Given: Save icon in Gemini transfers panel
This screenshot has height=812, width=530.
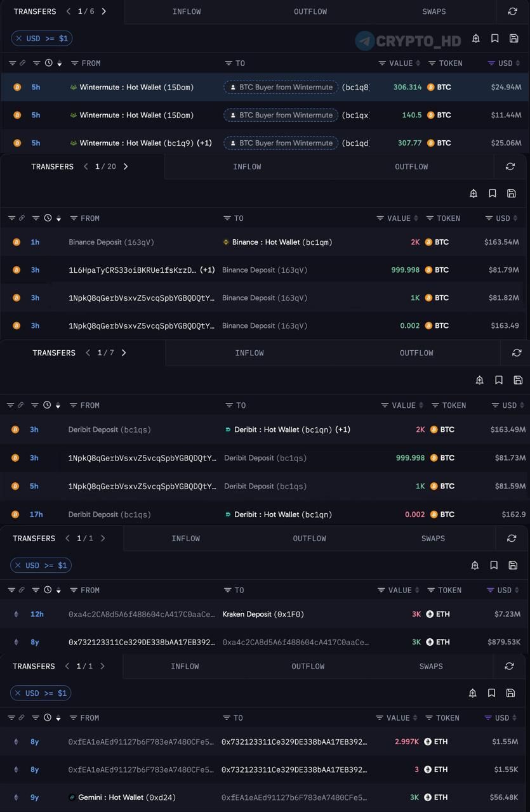Looking at the screenshot, I should pos(510,693).
